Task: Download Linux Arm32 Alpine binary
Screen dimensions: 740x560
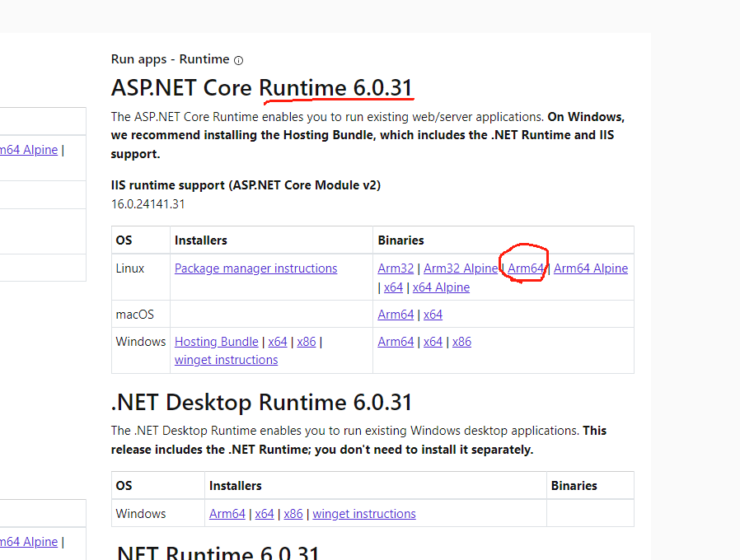Action: point(461,268)
